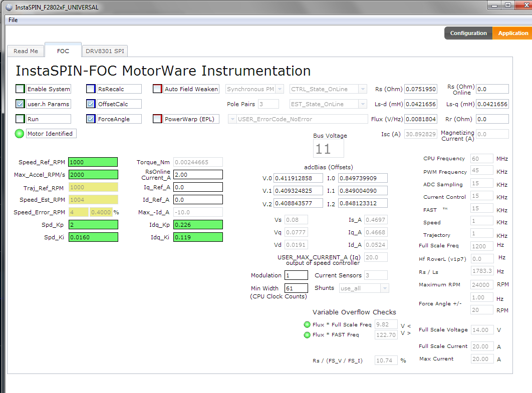Screen dimensions: 532x393
Task: Click the I.2 adcBias offset field
Action: click(363, 203)
